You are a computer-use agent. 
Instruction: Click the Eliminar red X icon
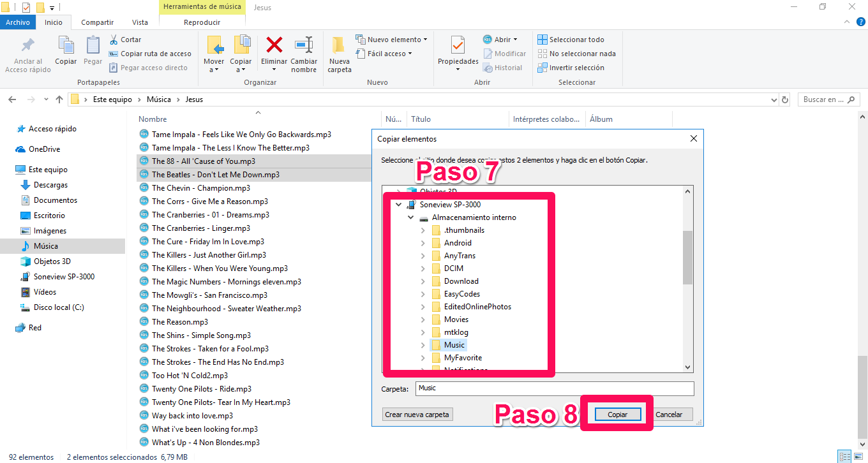274,45
